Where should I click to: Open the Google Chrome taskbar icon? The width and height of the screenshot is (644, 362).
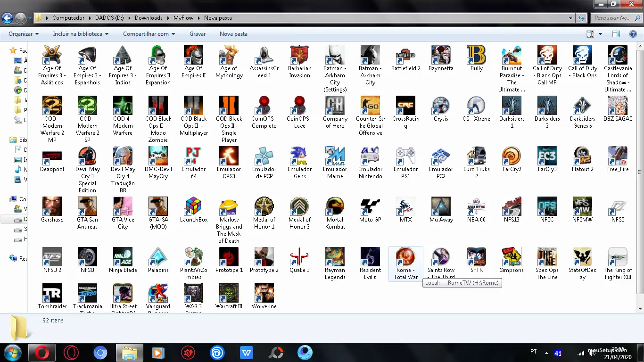pyautogui.click(x=100, y=353)
